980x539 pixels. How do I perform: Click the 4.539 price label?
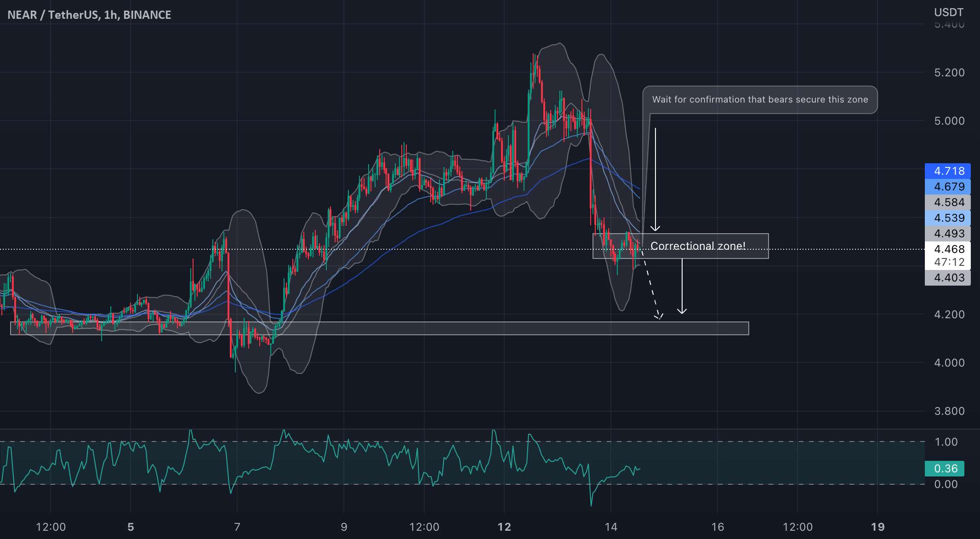pyautogui.click(x=948, y=218)
